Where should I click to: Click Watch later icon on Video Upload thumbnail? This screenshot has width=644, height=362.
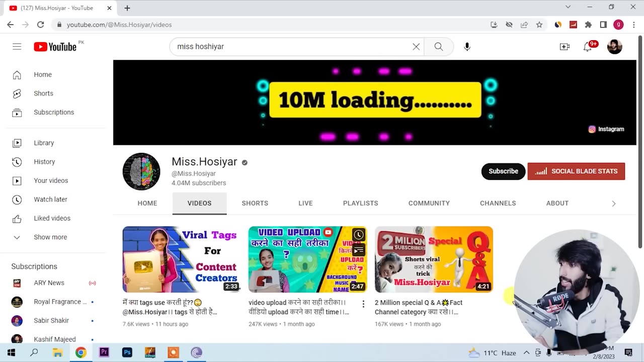(358, 235)
